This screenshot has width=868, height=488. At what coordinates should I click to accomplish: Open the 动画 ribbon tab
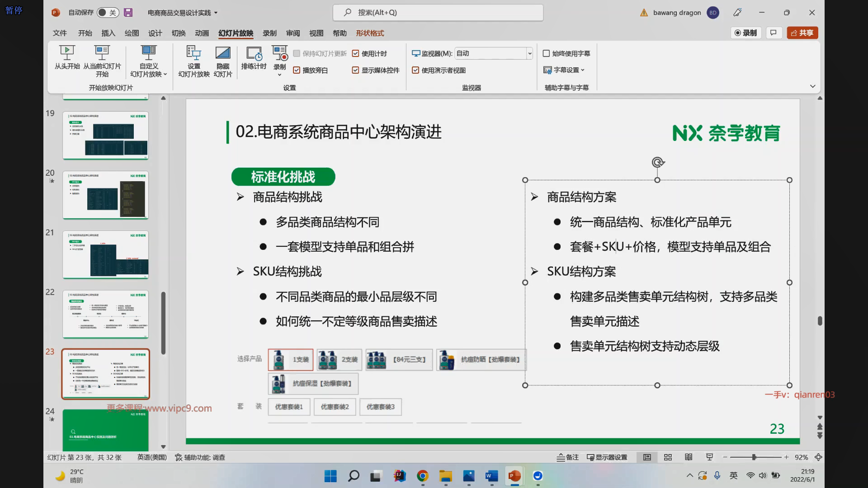point(202,33)
